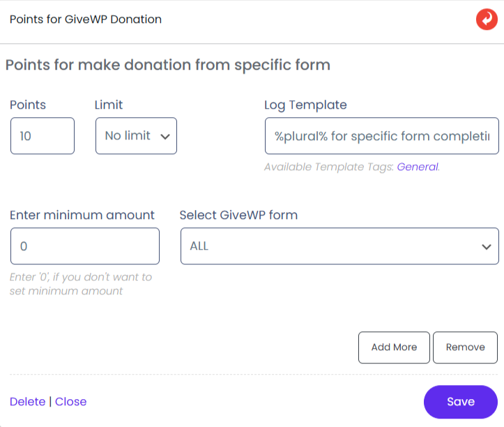Click the Enter minimum amount label
Screen dimensions: 504x427
82,215
